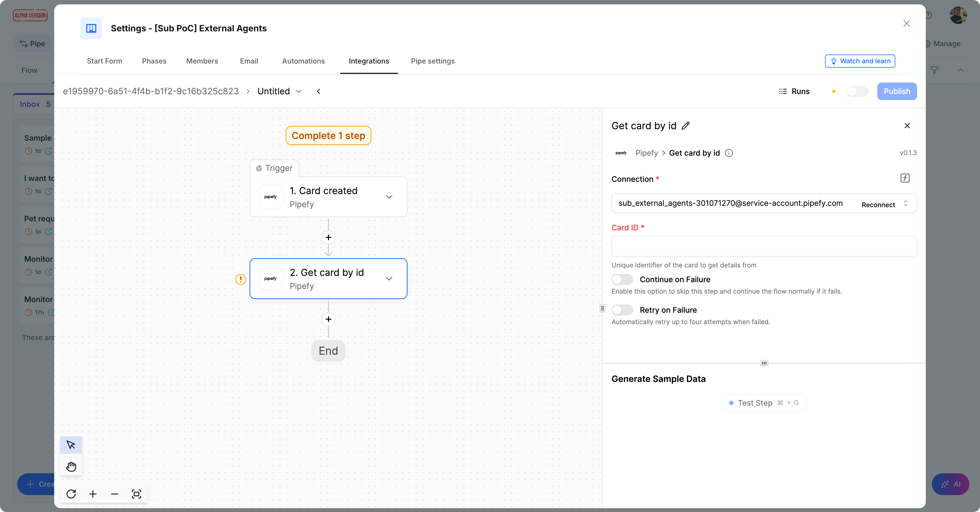Switch to the Automations tab
This screenshot has width=980, height=512.
pyautogui.click(x=303, y=61)
